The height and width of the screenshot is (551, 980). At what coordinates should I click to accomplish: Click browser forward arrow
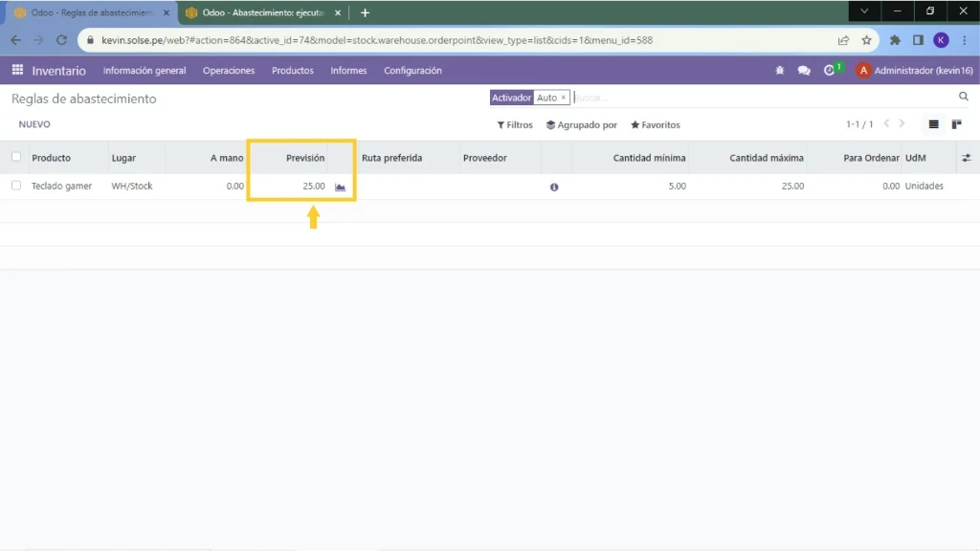click(x=38, y=40)
